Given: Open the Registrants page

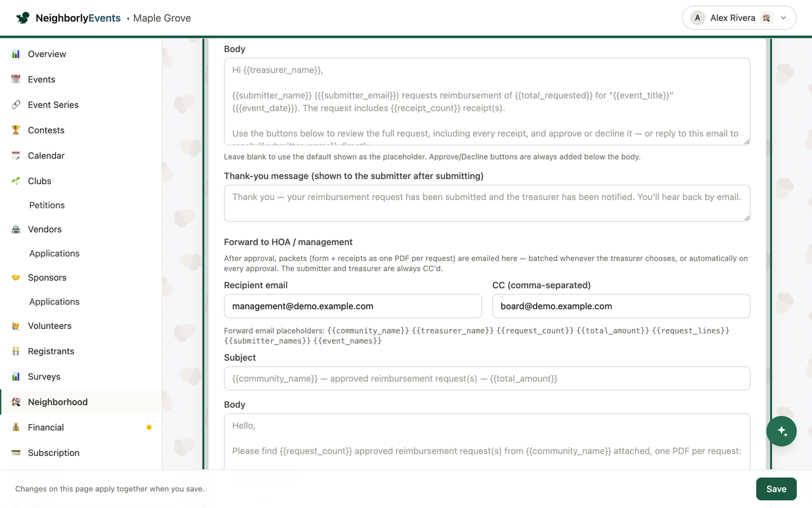Looking at the screenshot, I should pos(81,351).
